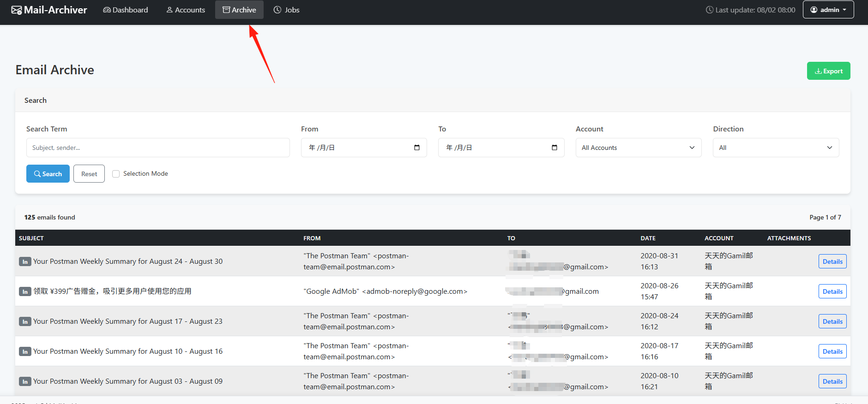Click the 'In' badge on August 24 - August 30 email
Screen dimensions: 868x404
[25, 261]
